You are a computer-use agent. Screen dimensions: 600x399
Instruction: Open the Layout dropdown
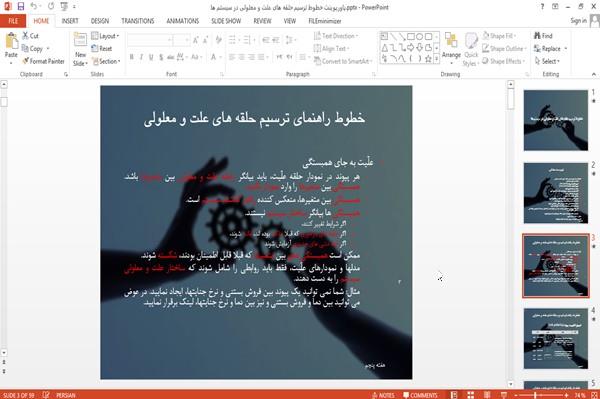pyautogui.click(x=105, y=36)
